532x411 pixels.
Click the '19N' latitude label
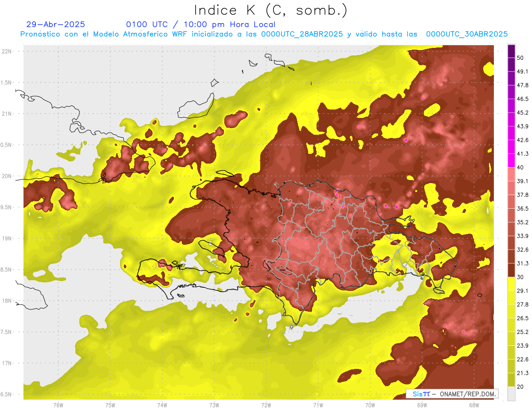pos(7,239)
